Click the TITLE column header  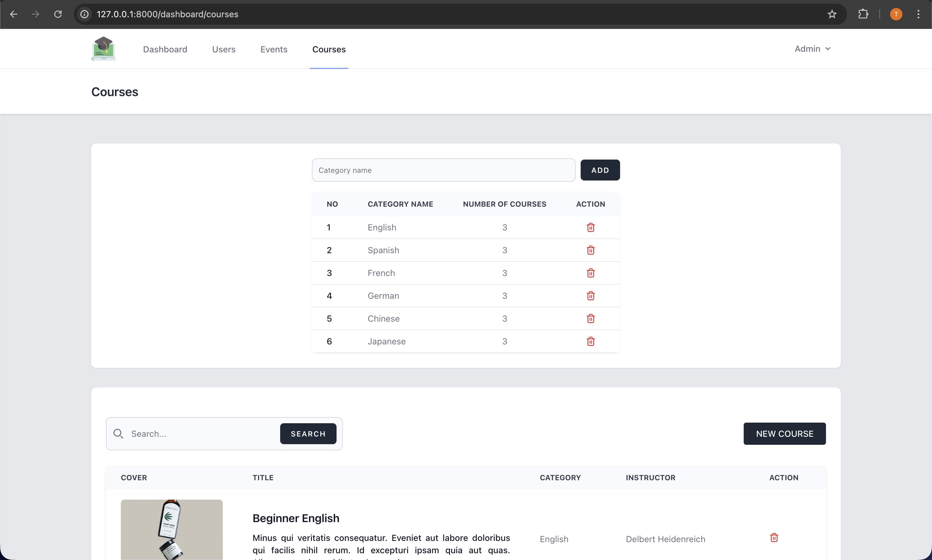(x=263, y=477)
